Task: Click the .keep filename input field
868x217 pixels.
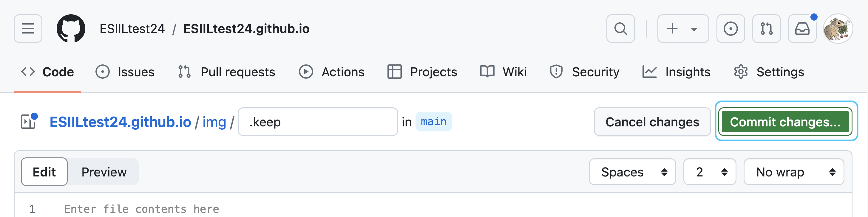Action: [x=318, y=122]
